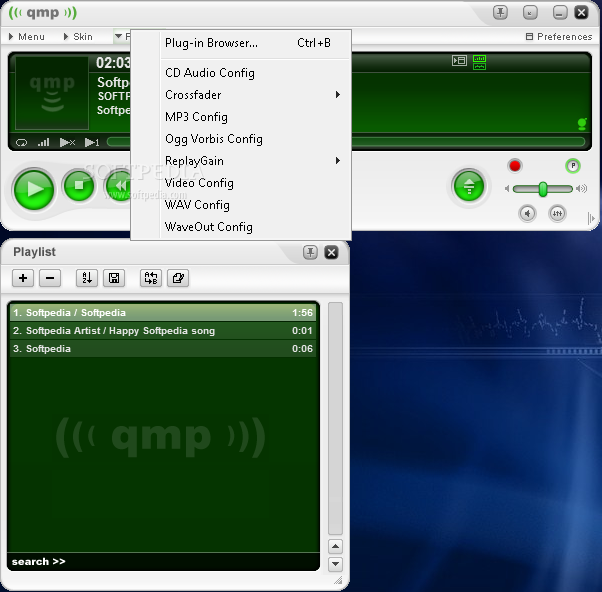Switch to compact mode button in title bar
The image size is (602, 592).
pyautogui.click(x=530, y=13)
